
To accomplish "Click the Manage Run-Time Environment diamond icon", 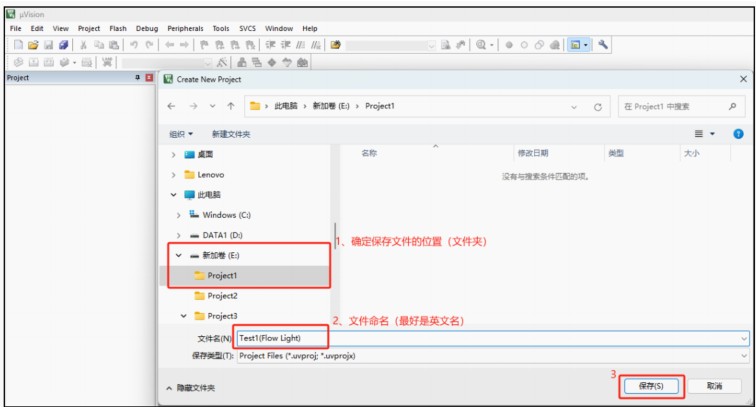I will tap(272, 62).
